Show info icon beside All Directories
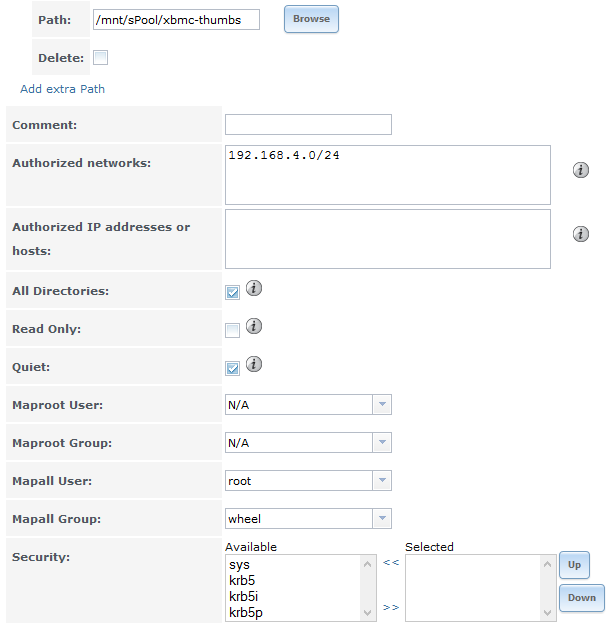 click(x=254, y=288)
